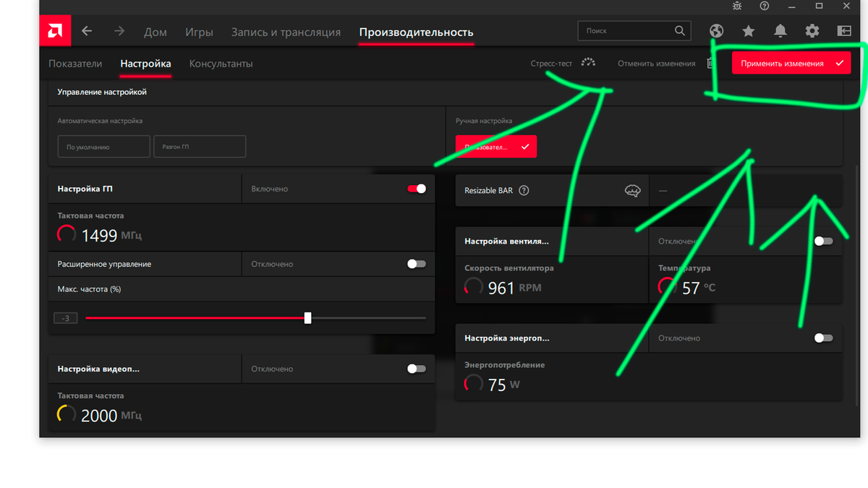Click Управление настройкой heading
This screenshot has width=868, height=488.
point(102,93)
